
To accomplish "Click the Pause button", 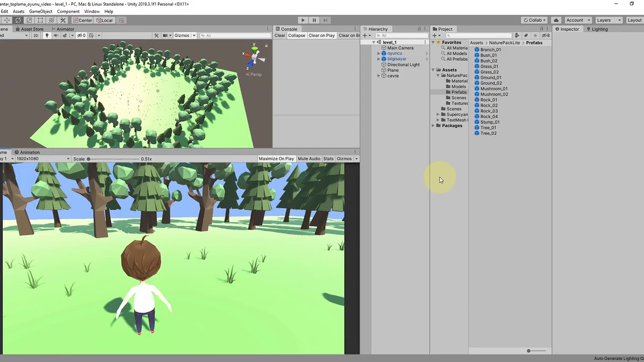I will [314, 20].
